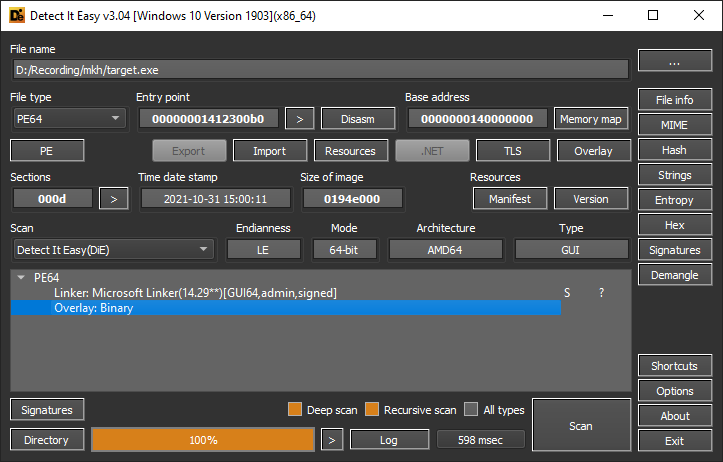Viewport: 723px width, 462px height.
Task: Click the arrow button beside Entry point
Action: coord(299,119)
